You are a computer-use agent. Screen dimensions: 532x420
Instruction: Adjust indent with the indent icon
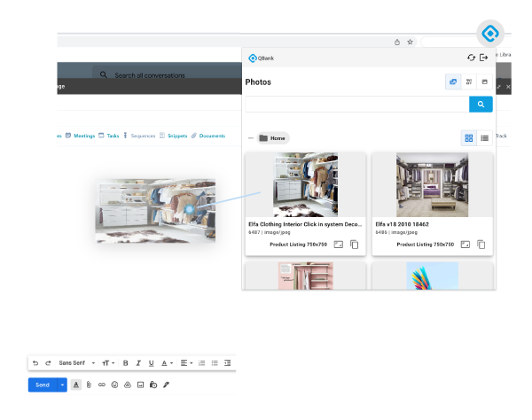click(x=227, y=363)
